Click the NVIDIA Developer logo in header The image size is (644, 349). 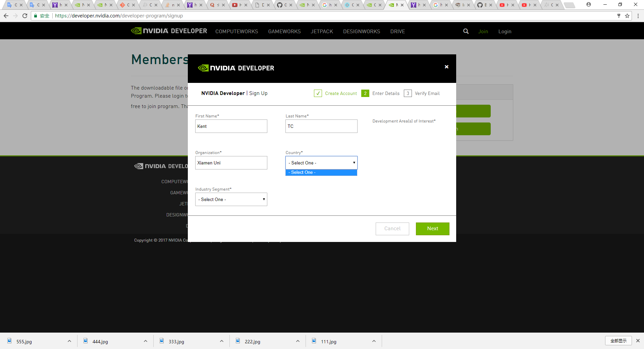169,31
